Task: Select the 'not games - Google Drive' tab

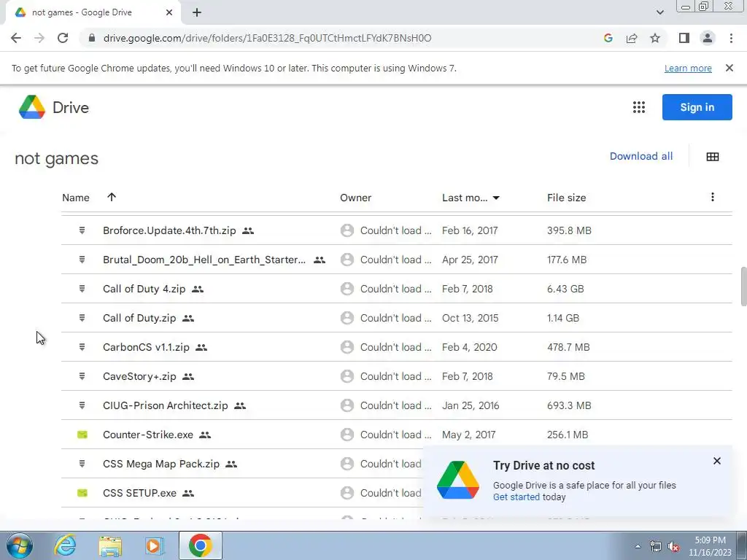Action: pos(93,13)
